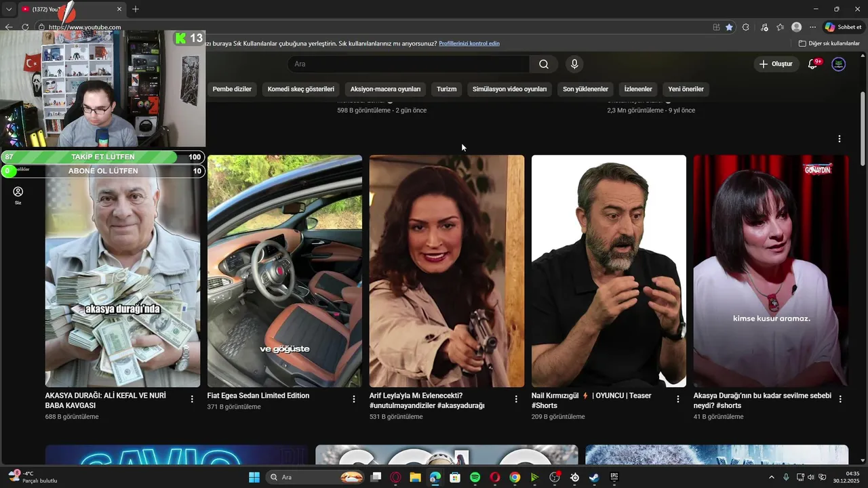This screenshot has height=488, width=868.
Task: Open the Windows Start menu
Action: tap(254, 477)
